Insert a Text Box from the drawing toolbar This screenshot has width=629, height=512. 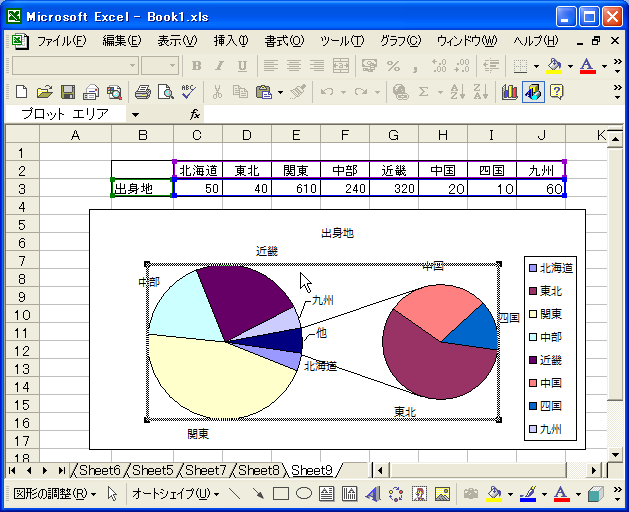coord(327,494)
